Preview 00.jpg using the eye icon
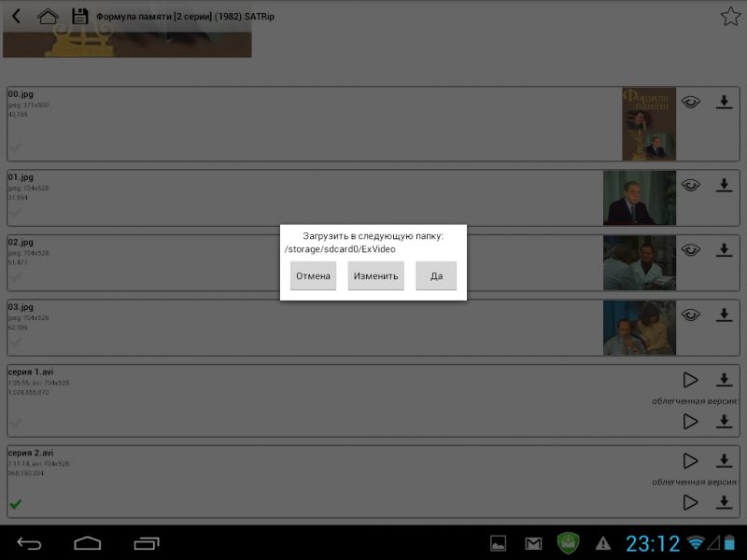 coord(690,103)
